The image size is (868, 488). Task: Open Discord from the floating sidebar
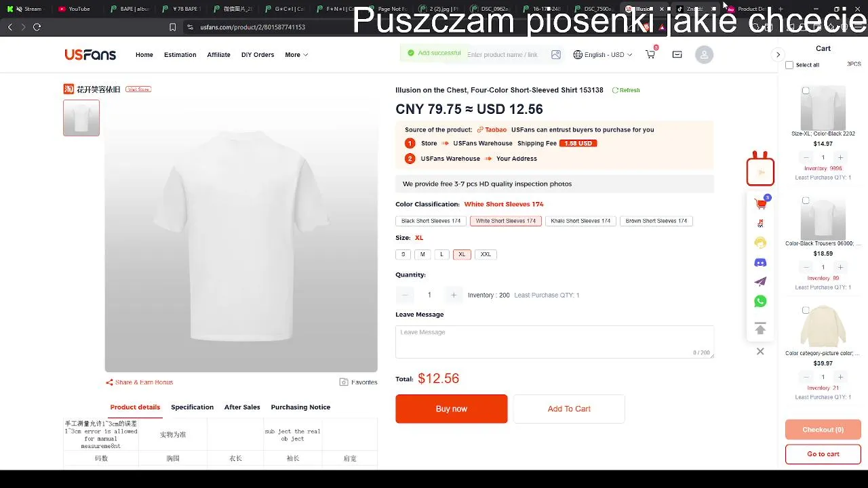760,262
